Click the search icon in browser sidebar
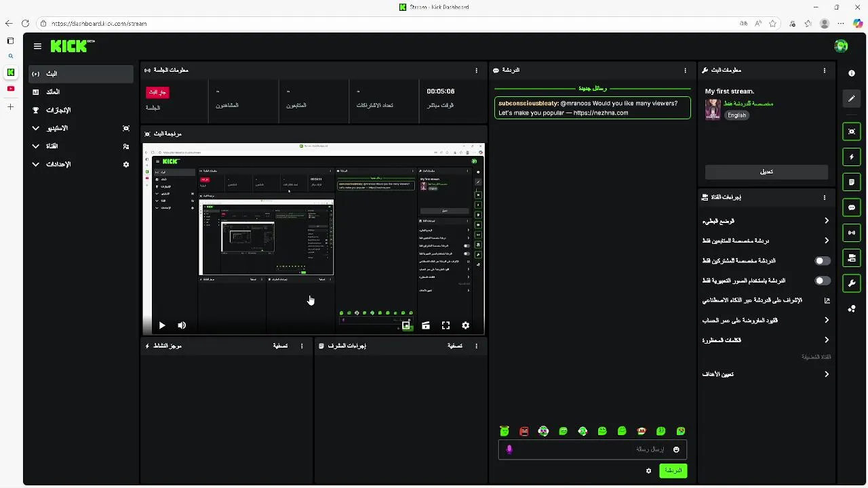The image size is (868, 488). coord(10,56)
